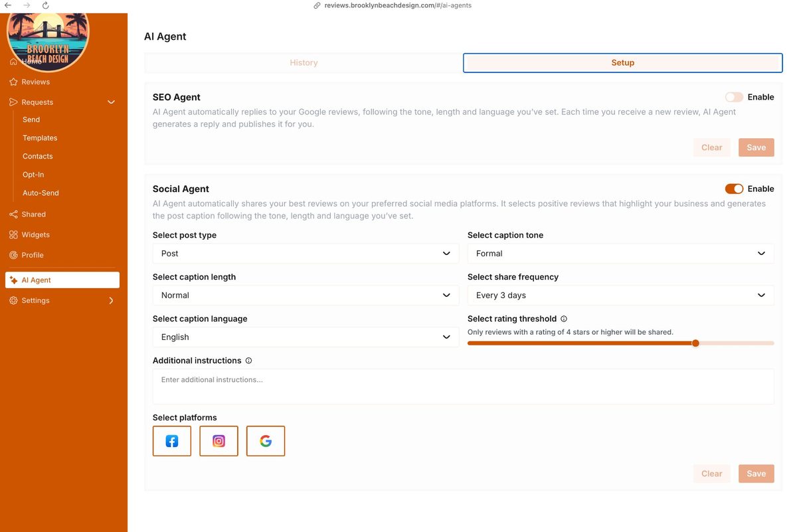Click the Shared share icon in sidebar
Image resolution: width=797 pixels, height=532 pixels.
(13, 215)
